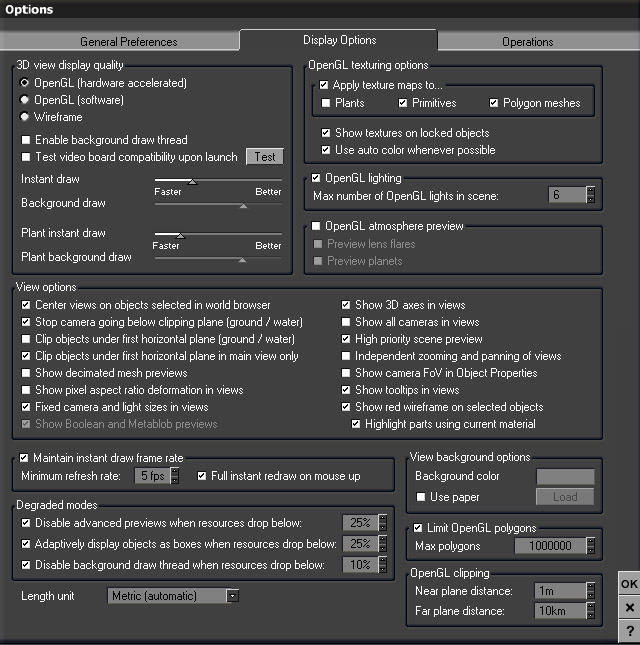
Task: Open the Operations tab
Action: click(x=527, y=42)
